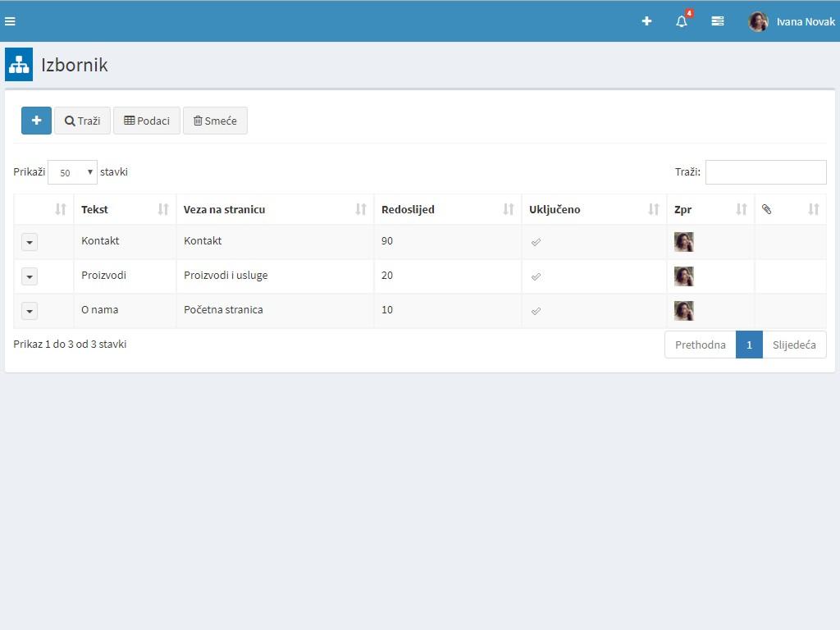
Task: Toggle the Uključeno checkmark for O nama
Action: tap(536, 311)
